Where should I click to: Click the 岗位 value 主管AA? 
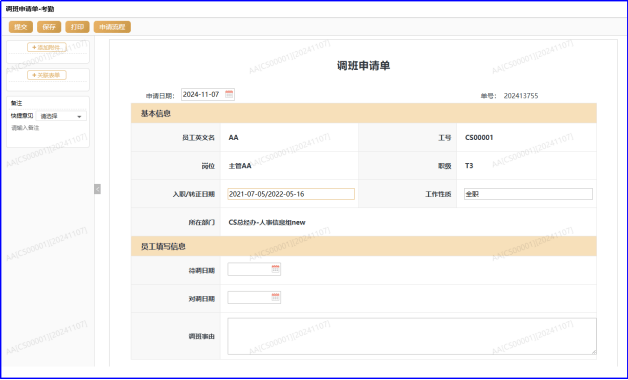pyautogui.click(x=240, y=166)
